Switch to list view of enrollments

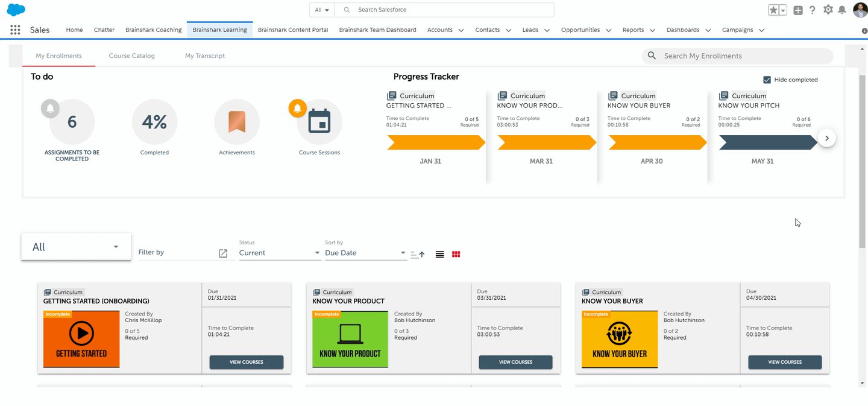pos(439,254)
